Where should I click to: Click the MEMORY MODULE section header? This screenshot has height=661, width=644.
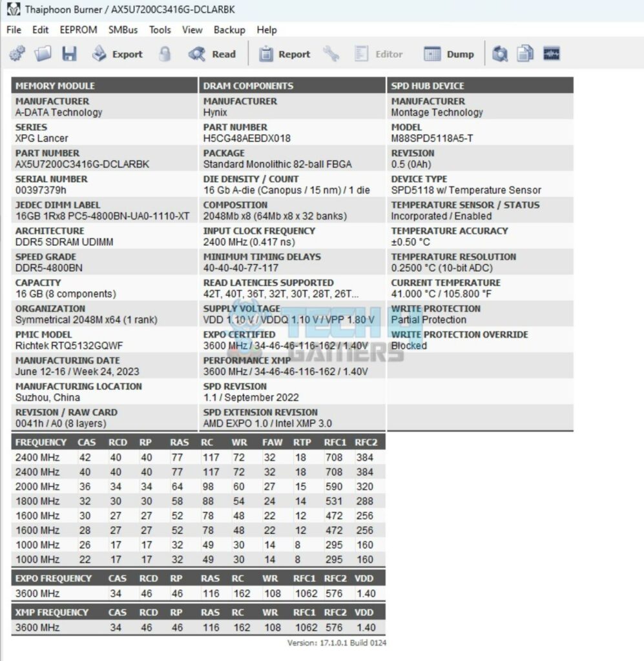104,86
